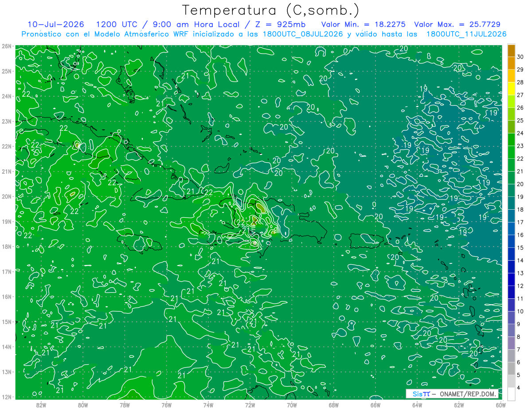Image resolution: width=532 pixels, height=411 pixels.
Task: Click the '78W' longitude label
Action: (x=125, y=405)
